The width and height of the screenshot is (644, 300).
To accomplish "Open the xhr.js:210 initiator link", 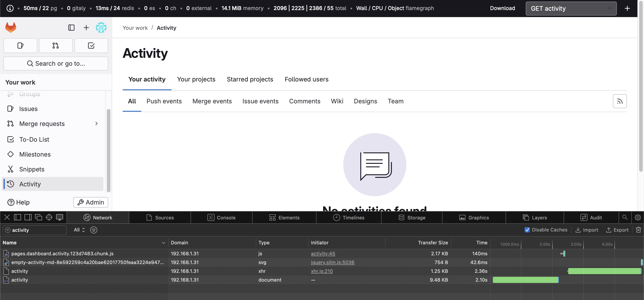I will click(322, 271).
